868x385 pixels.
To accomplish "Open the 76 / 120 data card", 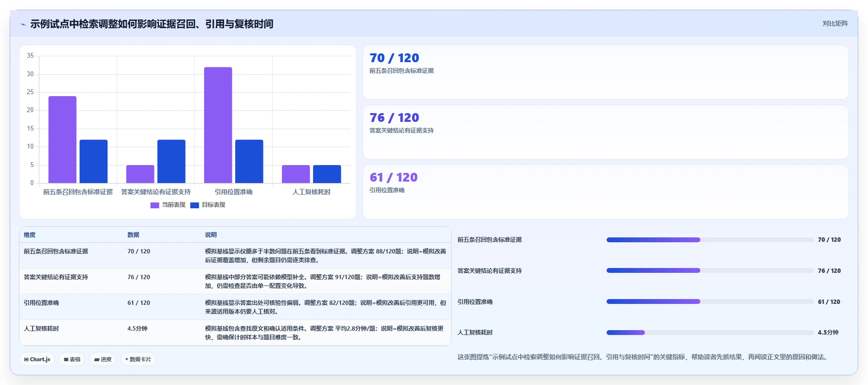I will point(606,132).
